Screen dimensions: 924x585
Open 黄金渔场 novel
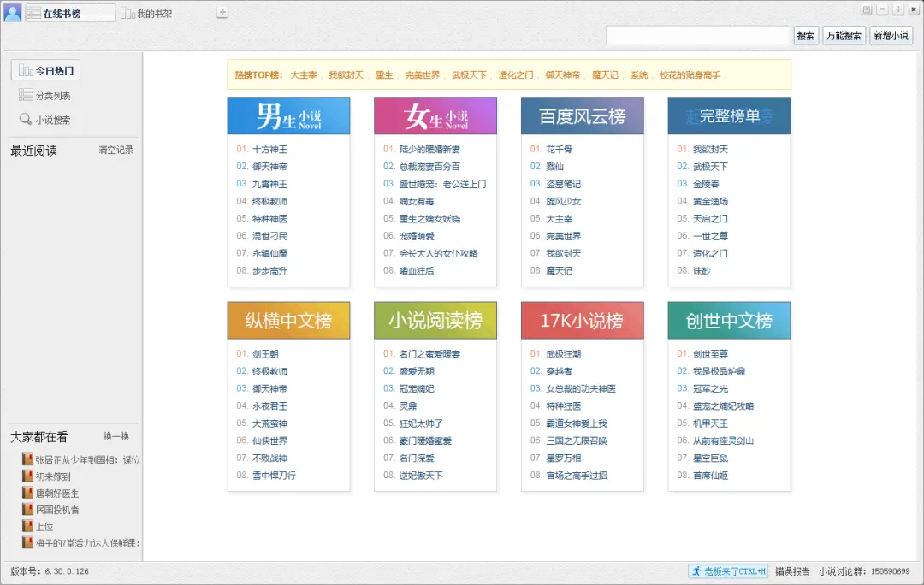[x=710, y=201]
